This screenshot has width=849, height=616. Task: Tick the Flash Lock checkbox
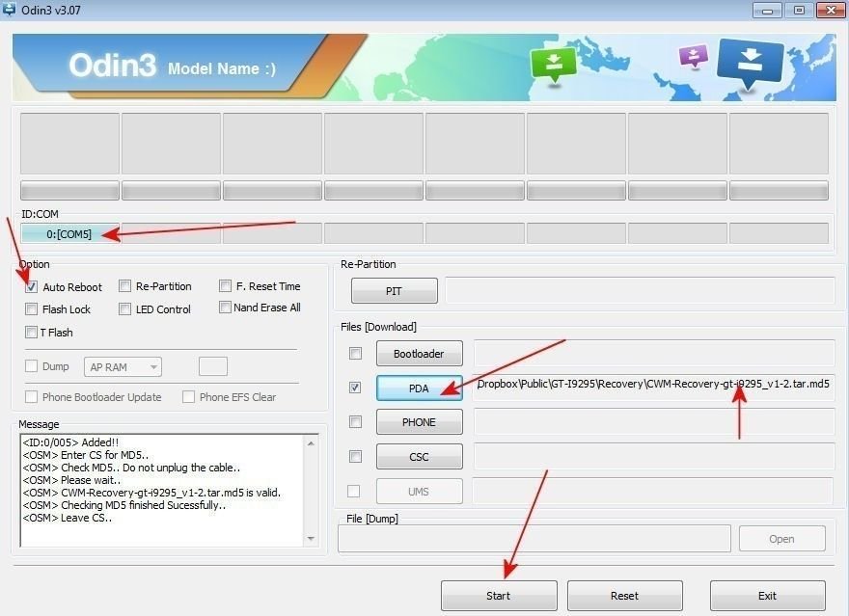click(32, 308)
